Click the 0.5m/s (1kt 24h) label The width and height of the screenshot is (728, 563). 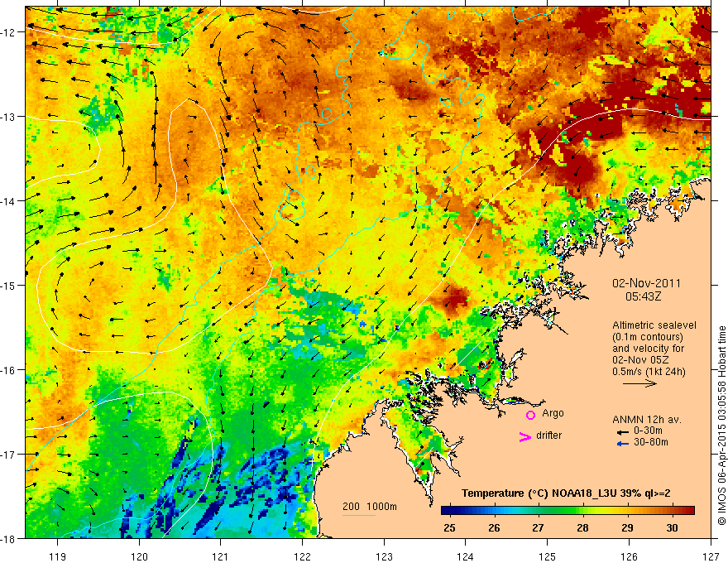click(x=649, y=372)
